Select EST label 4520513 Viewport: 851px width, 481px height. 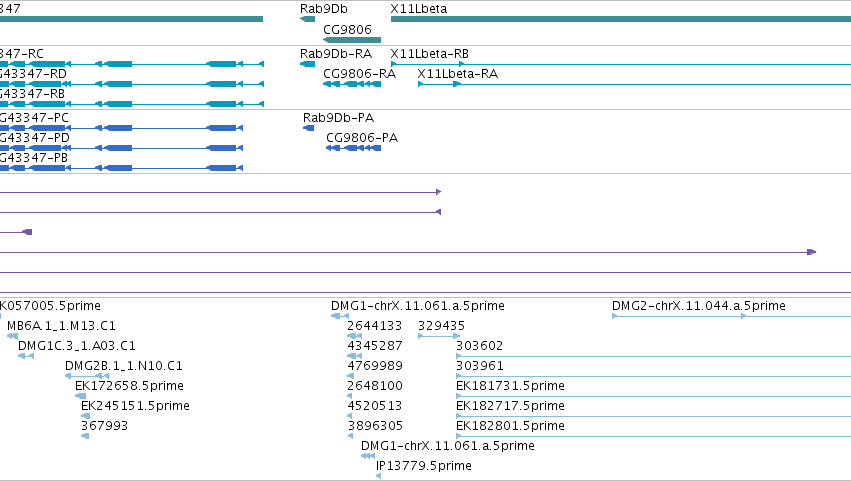pyautogui.click(x=374, y=407)
